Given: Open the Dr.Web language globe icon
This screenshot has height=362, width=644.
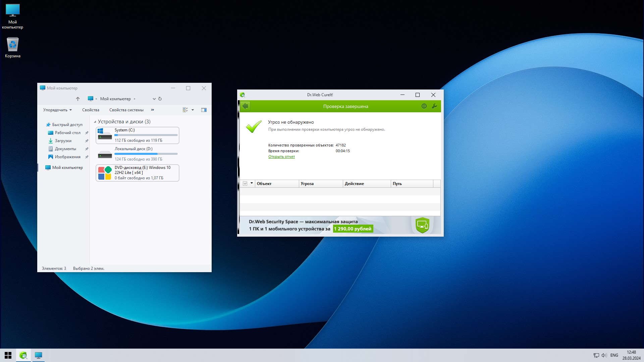Looking at the screenshot, I should (424, 106).
